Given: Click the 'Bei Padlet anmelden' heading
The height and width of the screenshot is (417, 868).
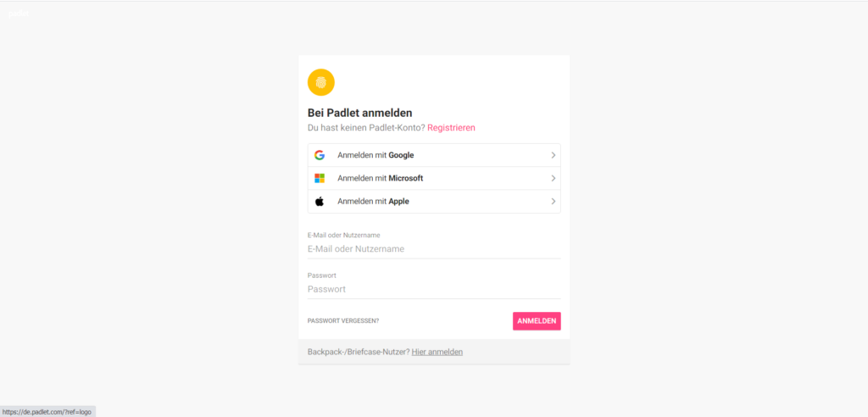Looking at the screenshot, I should pos(359,113).
